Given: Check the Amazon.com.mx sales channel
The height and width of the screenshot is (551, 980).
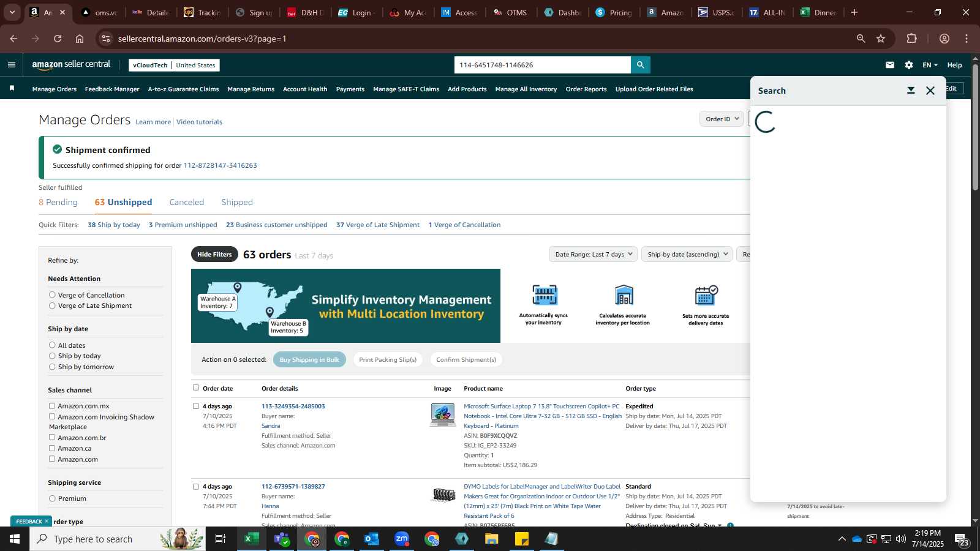Looking at the screenshot, I should 52,406.
